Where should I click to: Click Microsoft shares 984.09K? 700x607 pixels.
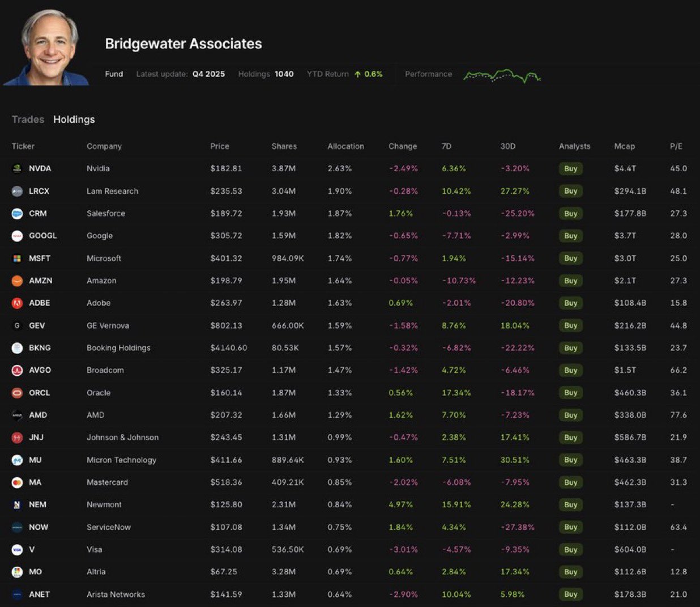click(x=288, y=258)
